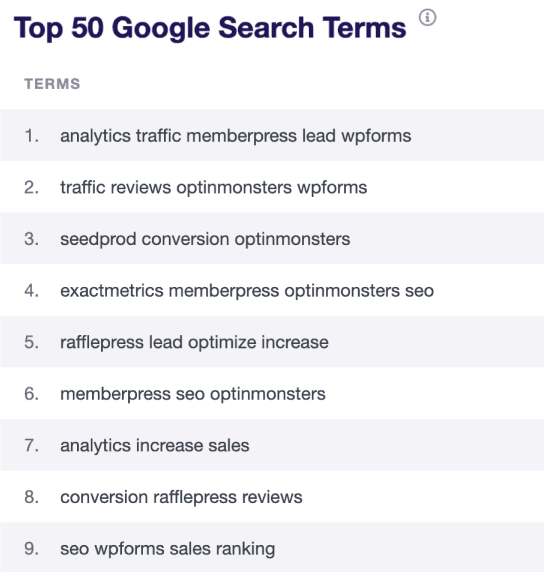The width and height of the screenshot is (544, 572).
Task: Select the TERMS column header
Action: (52, 84)
